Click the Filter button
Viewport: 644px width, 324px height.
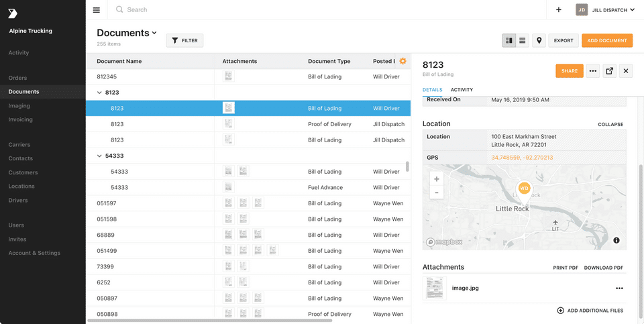pos(185,41)
